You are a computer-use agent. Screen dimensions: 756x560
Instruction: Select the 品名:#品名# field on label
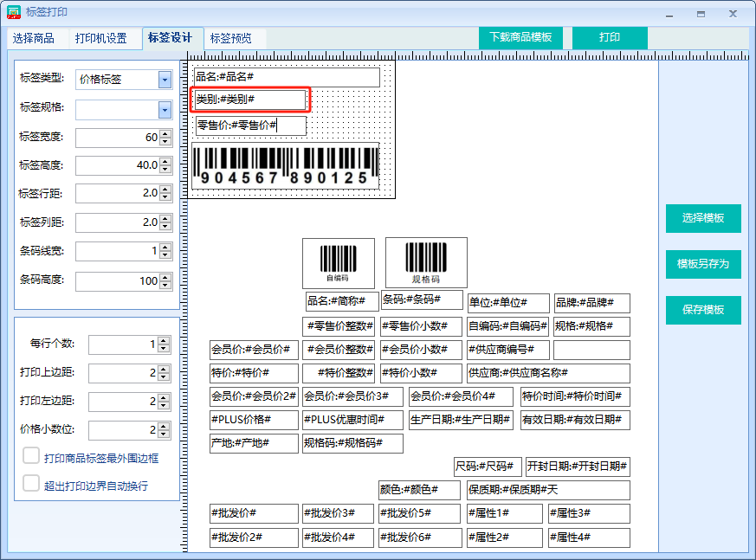point(287,77)
